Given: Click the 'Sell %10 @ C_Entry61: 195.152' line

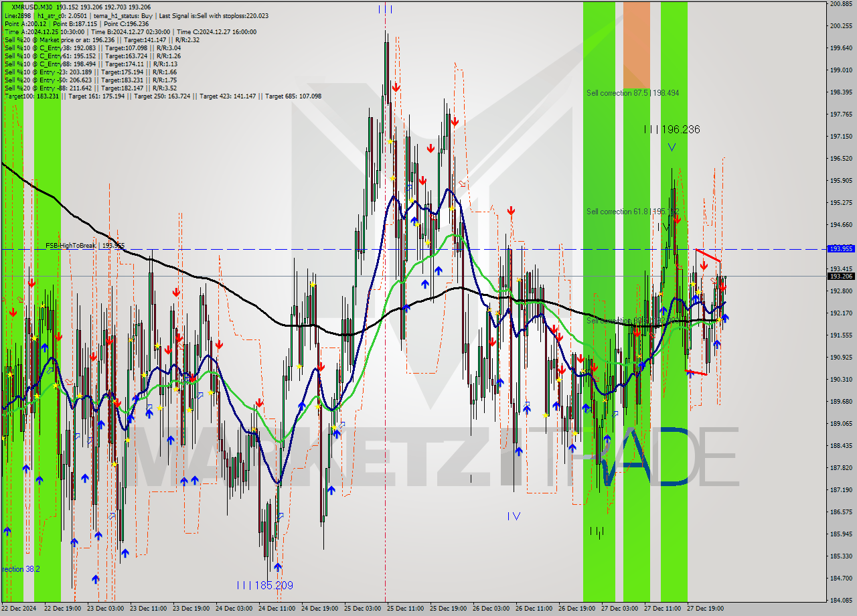Looking at the screenshot, I should pos(92,56).
